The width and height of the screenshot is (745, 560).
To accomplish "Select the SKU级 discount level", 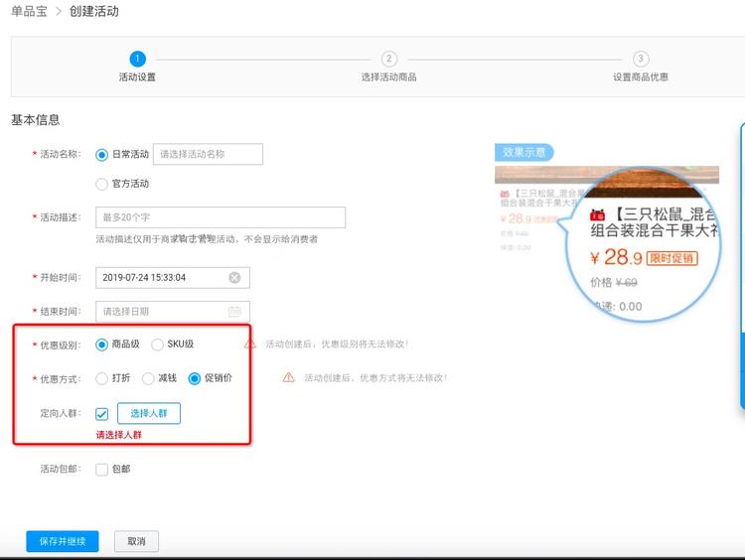I will (157, 345).
